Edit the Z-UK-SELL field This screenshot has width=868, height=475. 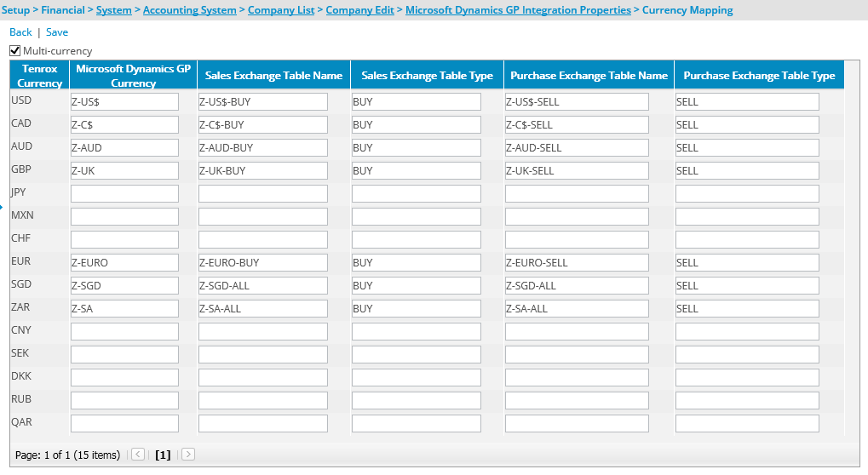(x=577, y=171)
